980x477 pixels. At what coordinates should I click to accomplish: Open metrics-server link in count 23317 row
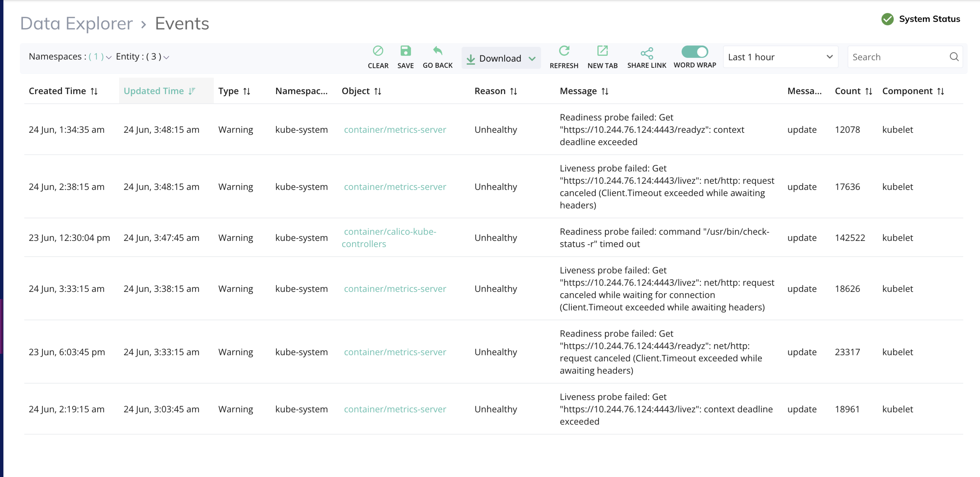[x=395, y=352]
